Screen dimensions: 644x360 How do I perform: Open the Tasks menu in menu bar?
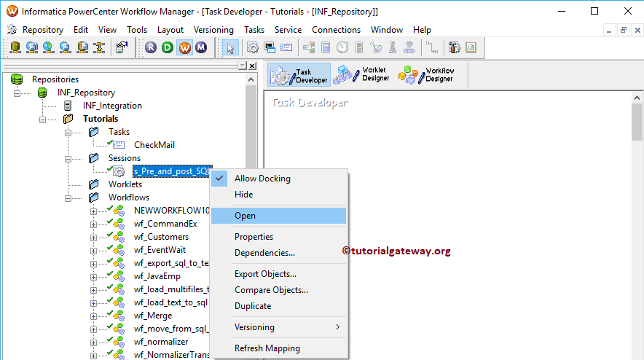coord(254,30)
